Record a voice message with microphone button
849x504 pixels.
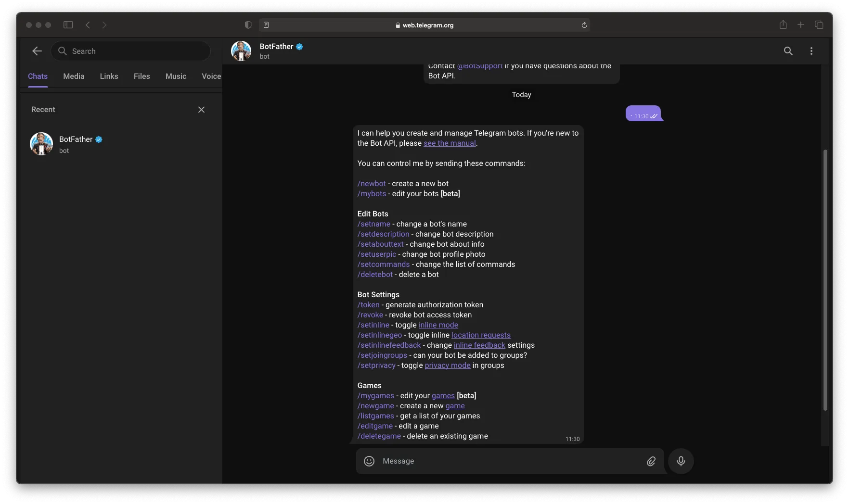tap(681, 461)
